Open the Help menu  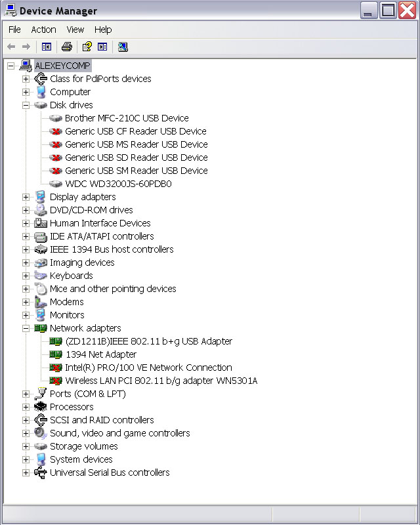103,30
